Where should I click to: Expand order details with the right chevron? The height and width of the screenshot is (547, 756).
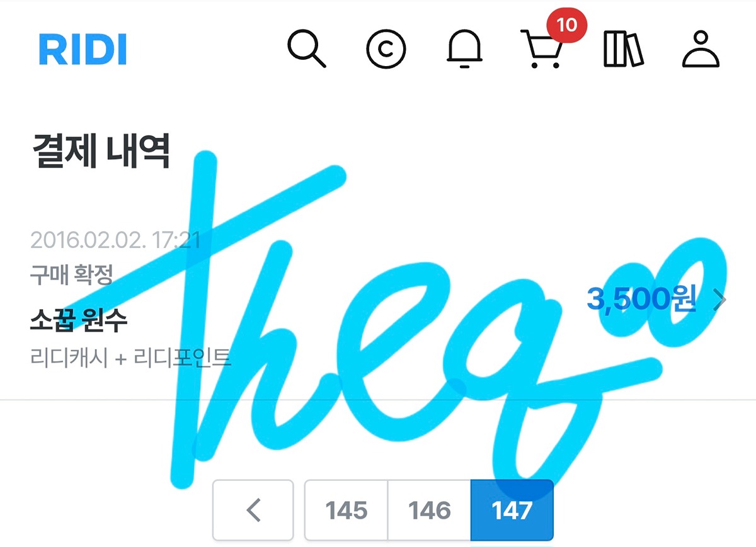tap(719, 302)
